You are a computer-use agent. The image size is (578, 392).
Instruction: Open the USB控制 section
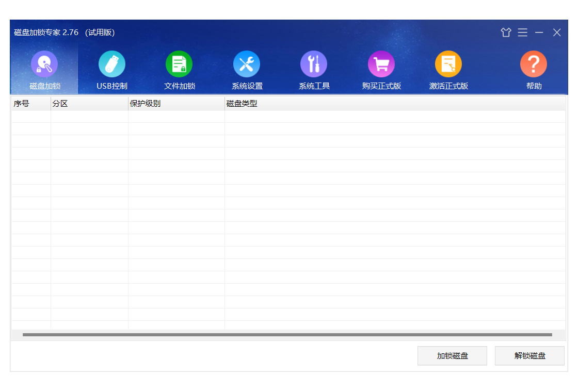111,70
